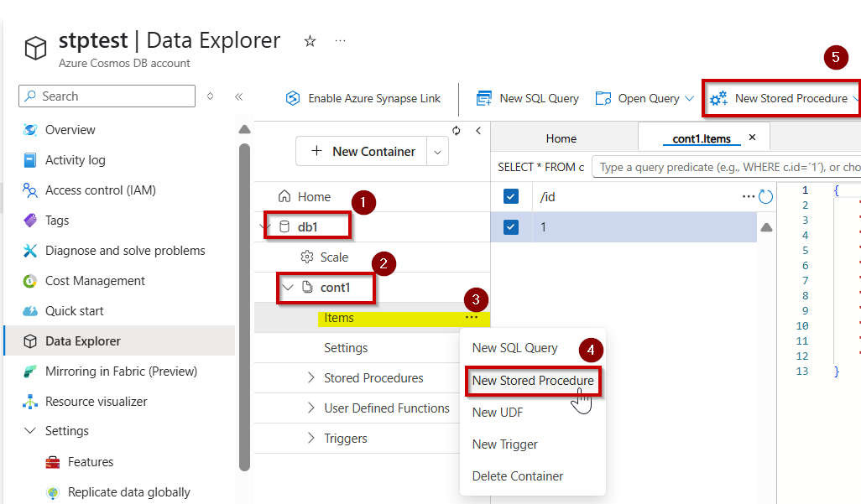
Task: Open Replicate data globally
Action: (x=129, y=492)
